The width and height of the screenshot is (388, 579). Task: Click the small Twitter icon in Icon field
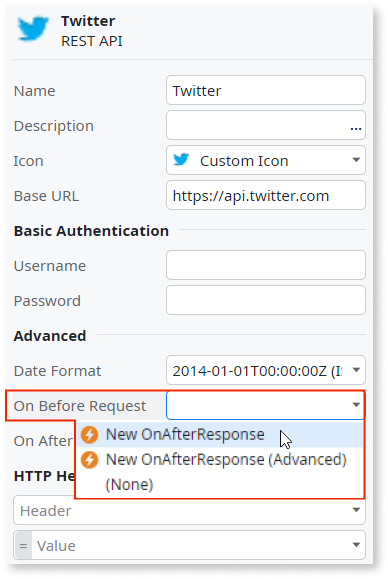tap(181, 160)
